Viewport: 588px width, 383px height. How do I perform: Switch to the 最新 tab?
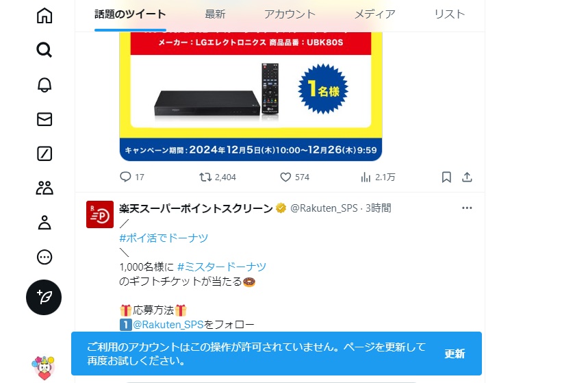pos(215,14)
